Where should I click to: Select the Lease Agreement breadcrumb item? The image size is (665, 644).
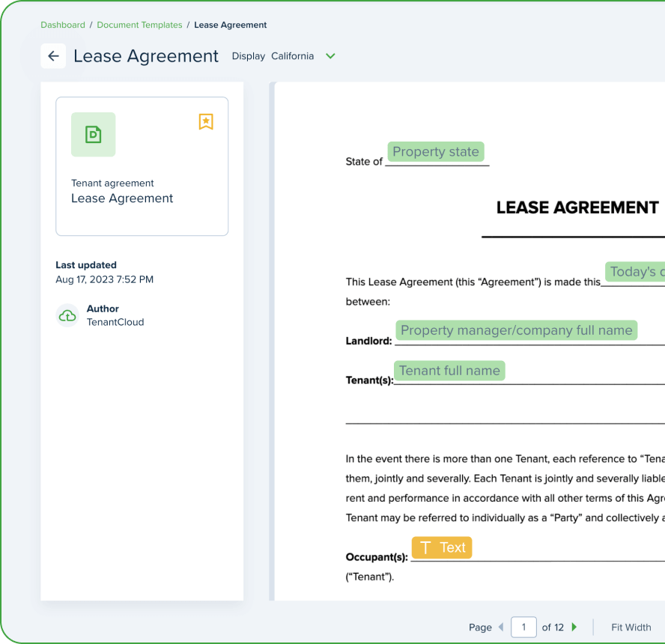click(x=230, y=25)
